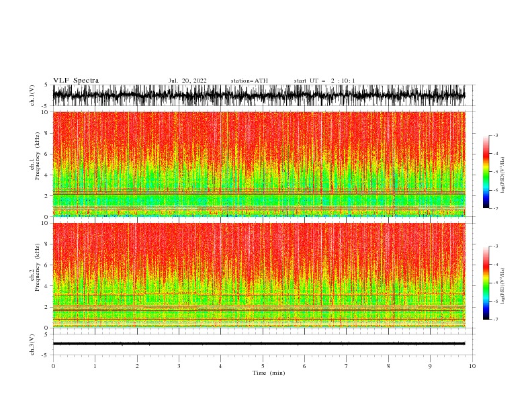Click the 'ch.1(V)' axis label
This screenshot has height=411, width=532.
(x=32, y=95)
